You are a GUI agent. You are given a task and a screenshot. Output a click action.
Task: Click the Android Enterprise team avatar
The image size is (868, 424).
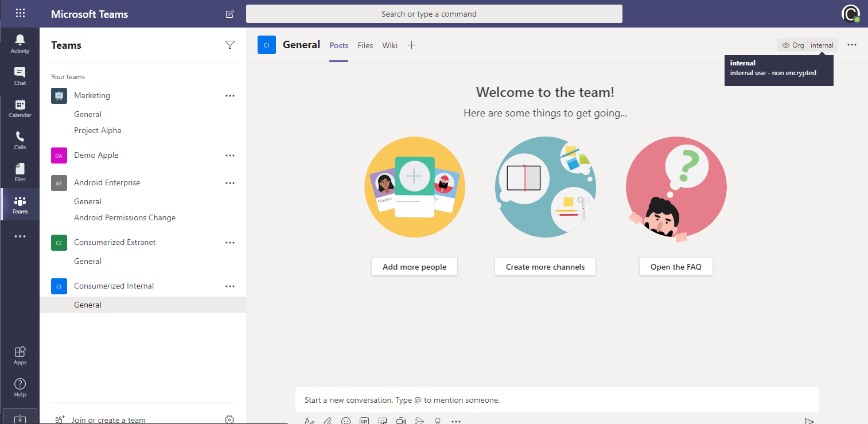coord(59,183)
